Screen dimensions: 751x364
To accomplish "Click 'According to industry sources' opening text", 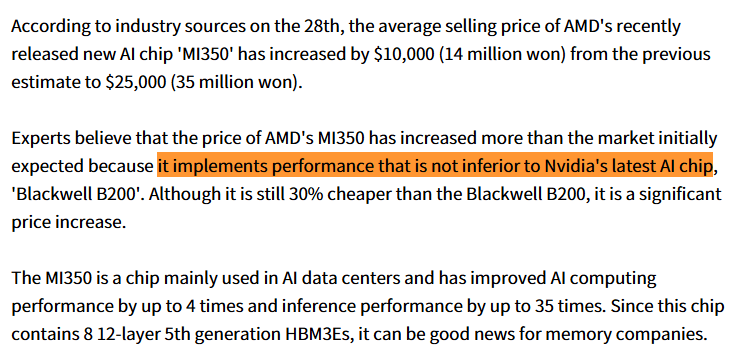I will [x=128, y=27].
